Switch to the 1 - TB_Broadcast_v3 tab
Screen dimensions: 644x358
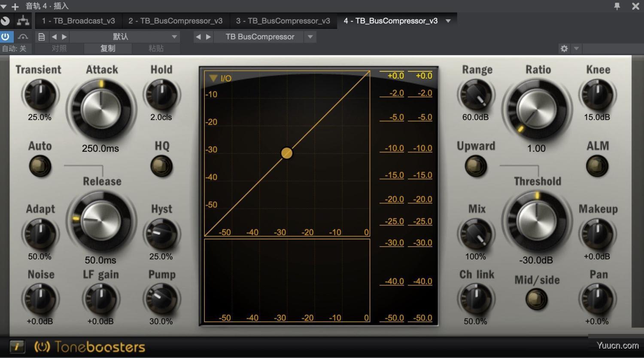(79, 20)
